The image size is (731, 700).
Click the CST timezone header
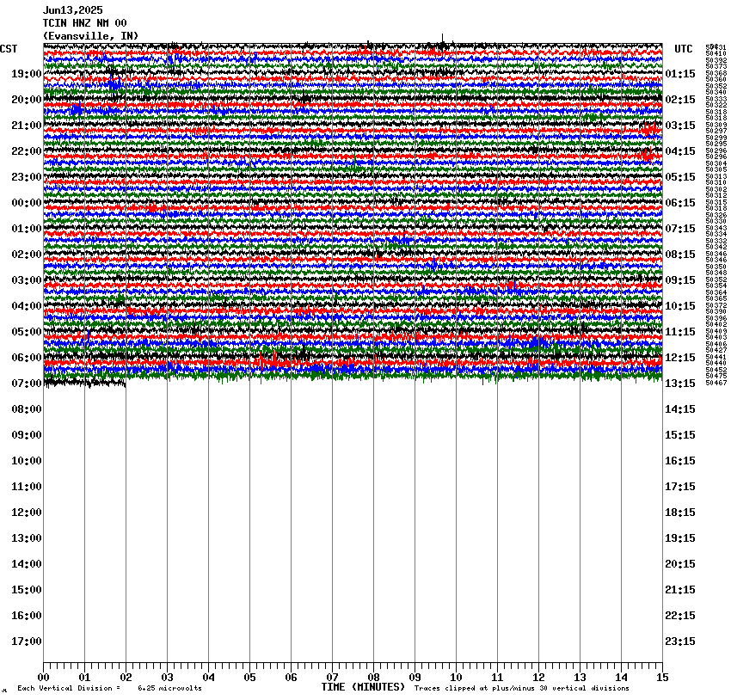pyautogui.click(x=9, y=49)
